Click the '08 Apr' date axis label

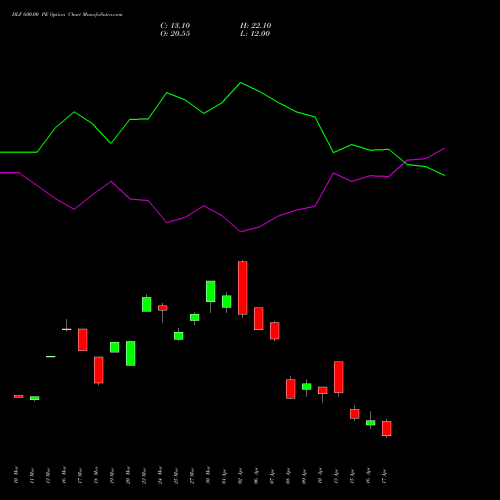click(x=288, y=476)
